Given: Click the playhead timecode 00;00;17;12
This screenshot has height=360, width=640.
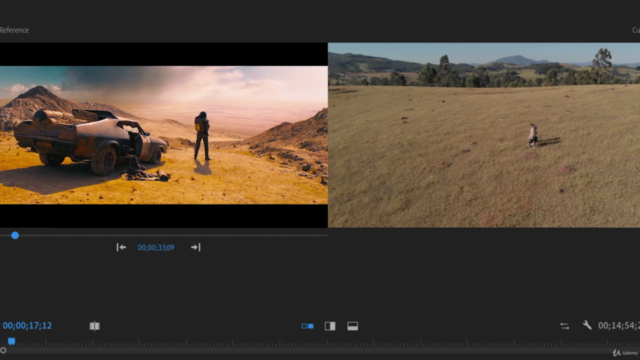Looking at the screenshot, I should [x=27, y=326].
